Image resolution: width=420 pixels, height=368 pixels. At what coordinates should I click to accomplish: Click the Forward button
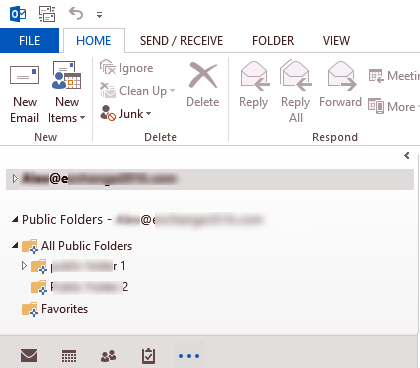click(x=340, y=85)
